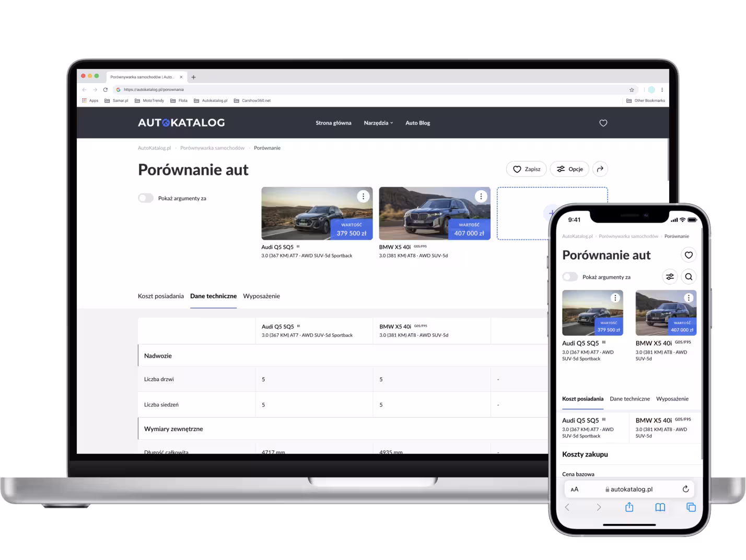Tap BMW card three-dot menu on phone
The image size is (746, 560).
[x=689, y=298]
